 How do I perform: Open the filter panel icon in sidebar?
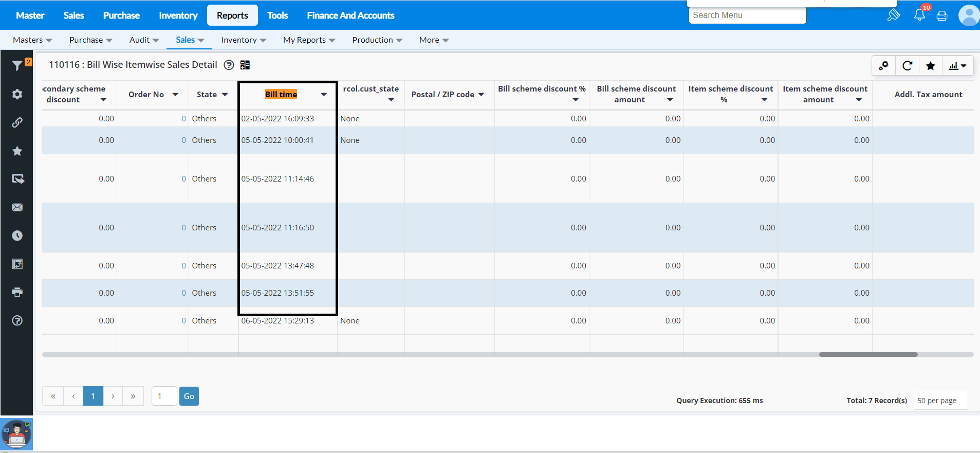17,65
